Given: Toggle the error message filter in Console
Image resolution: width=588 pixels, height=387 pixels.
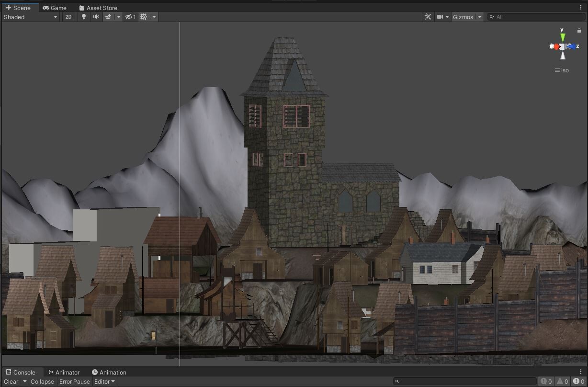Looking at the screenshot, I should click(576, 382).
